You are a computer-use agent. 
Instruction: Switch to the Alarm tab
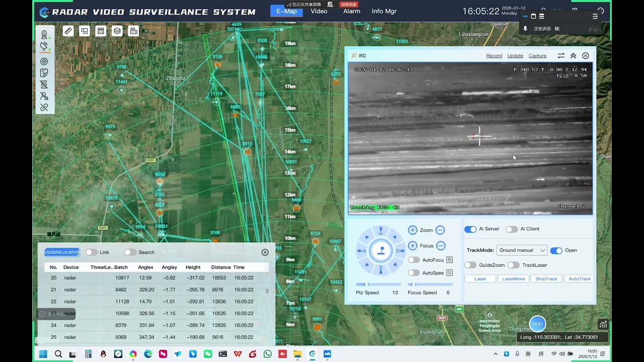(x=352, y=11)
